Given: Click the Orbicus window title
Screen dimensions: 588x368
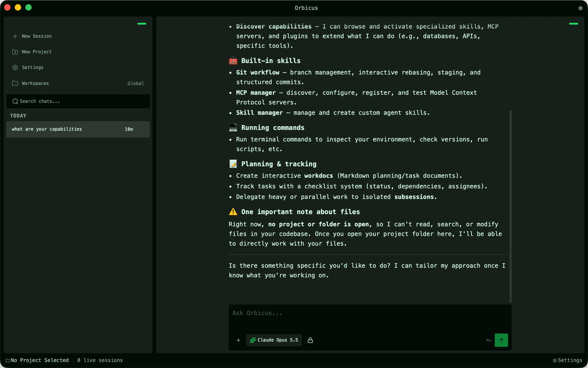Looking at the screenshot, I should (x=306, y=8).
